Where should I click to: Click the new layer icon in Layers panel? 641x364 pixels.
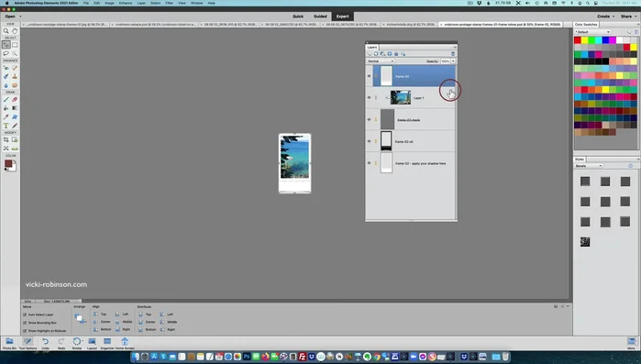370,54
